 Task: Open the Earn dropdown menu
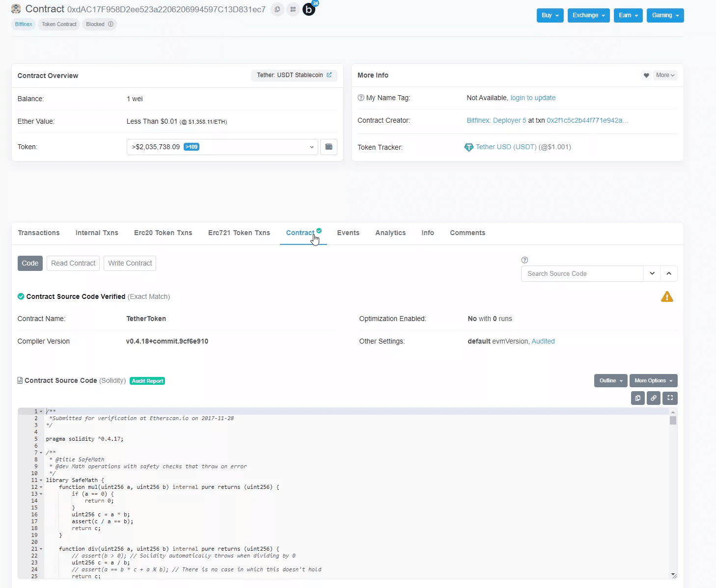click(x=628, y=15)
